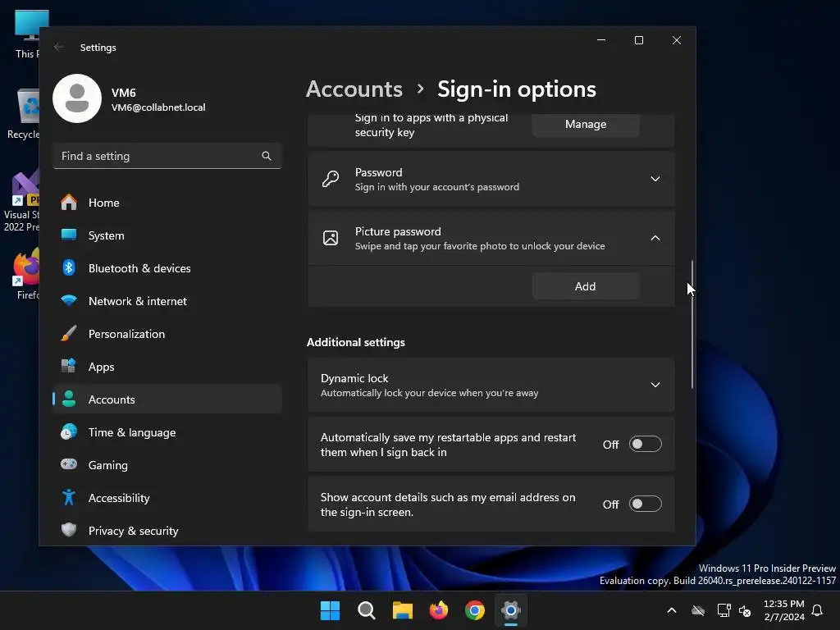Screen dimensions: 840x630
Task: Click the Find a setting search box
Action: pyautogui.click(x=167, y=156)
